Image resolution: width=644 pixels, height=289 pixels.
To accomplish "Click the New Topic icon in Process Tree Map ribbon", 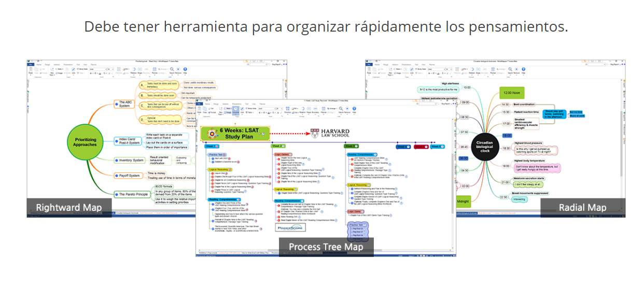I will point(221,109).
